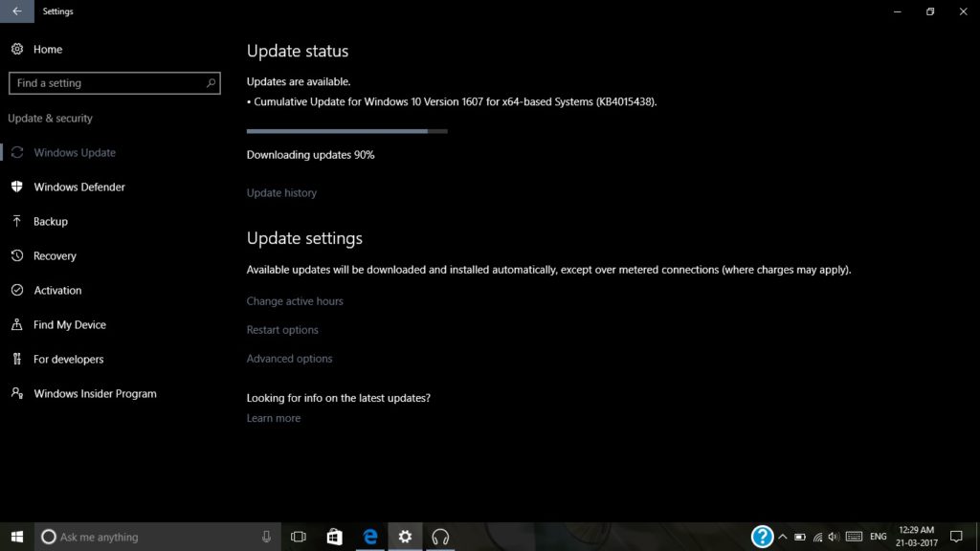Click the Learn more link
980x551 pixels.
273,418
